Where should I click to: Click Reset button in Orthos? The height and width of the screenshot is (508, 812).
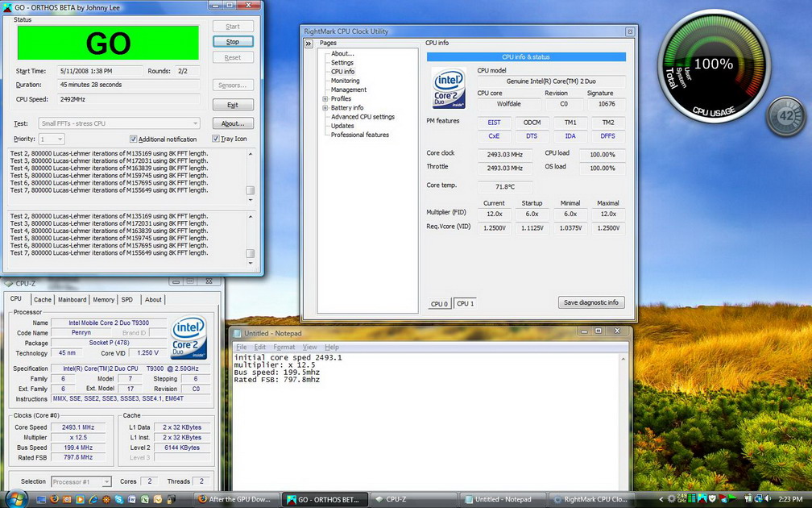(233, 57)
